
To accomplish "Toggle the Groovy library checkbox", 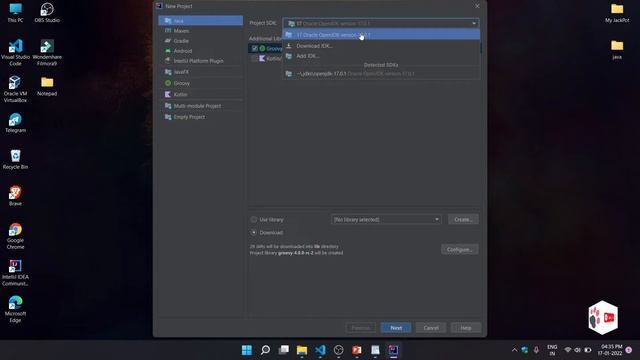I will point(255,48).
